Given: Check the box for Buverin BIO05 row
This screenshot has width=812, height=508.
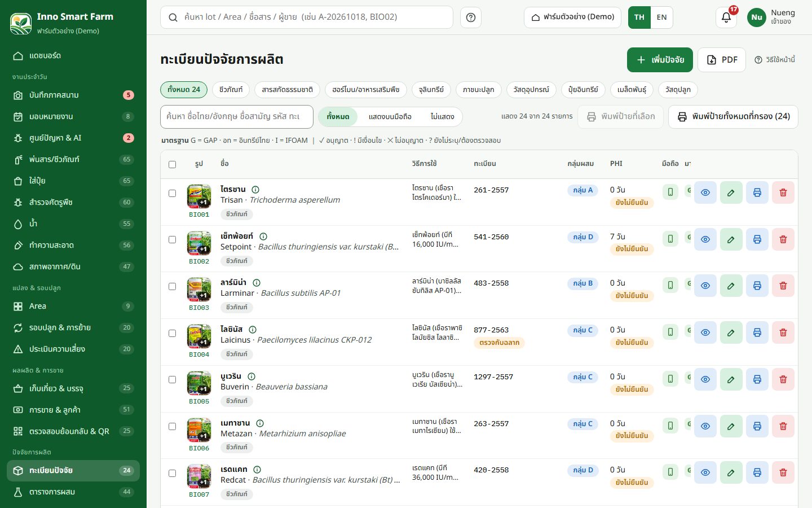Looking at the screenshot, I should click(x=173, y=379).
